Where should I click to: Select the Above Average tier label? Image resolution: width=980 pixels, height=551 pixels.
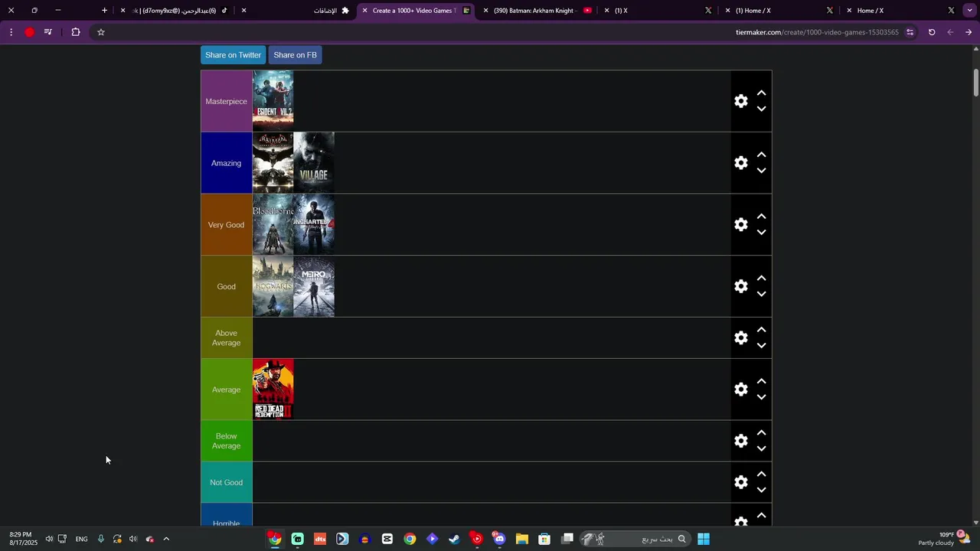pos(227,337)
